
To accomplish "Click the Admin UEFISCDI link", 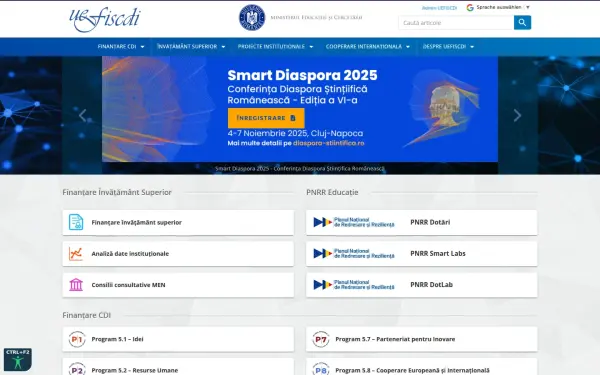I will [439, 8].
